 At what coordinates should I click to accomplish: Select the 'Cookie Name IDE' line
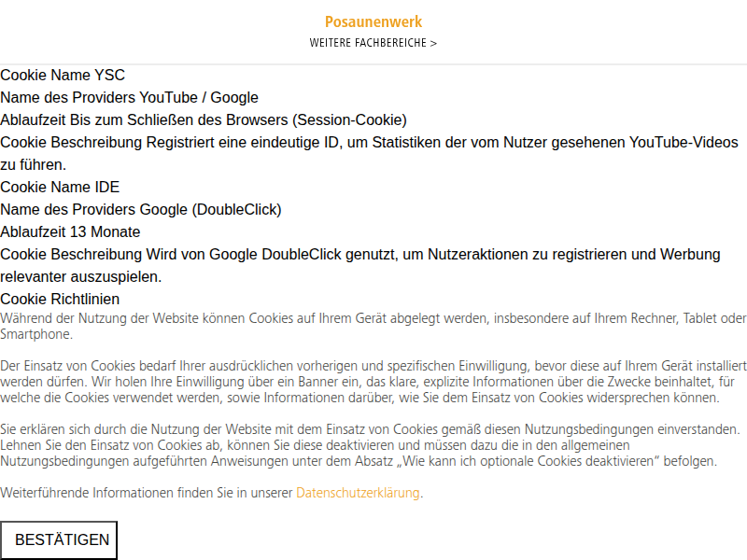point(60,188)
